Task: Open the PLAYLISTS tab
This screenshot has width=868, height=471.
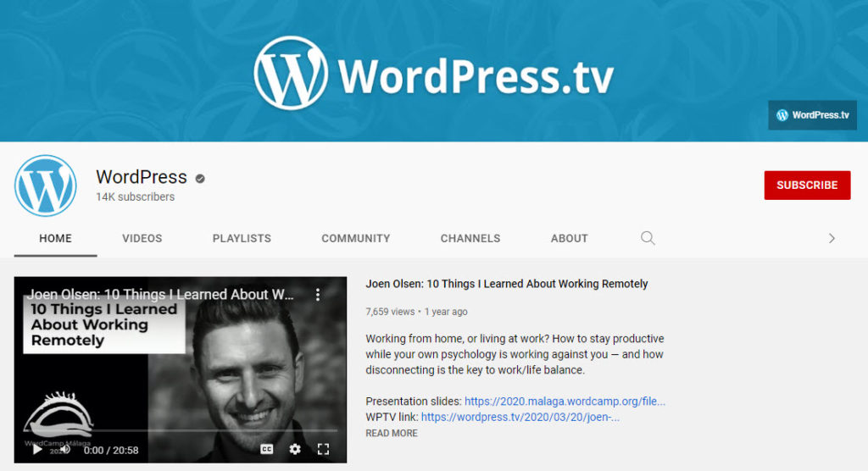Action: (242, 238)
